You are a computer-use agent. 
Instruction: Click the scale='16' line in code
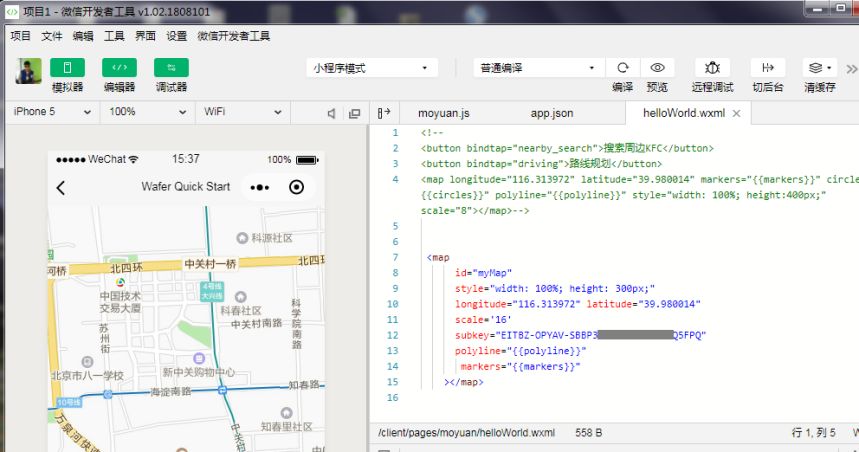coord(483,319)
